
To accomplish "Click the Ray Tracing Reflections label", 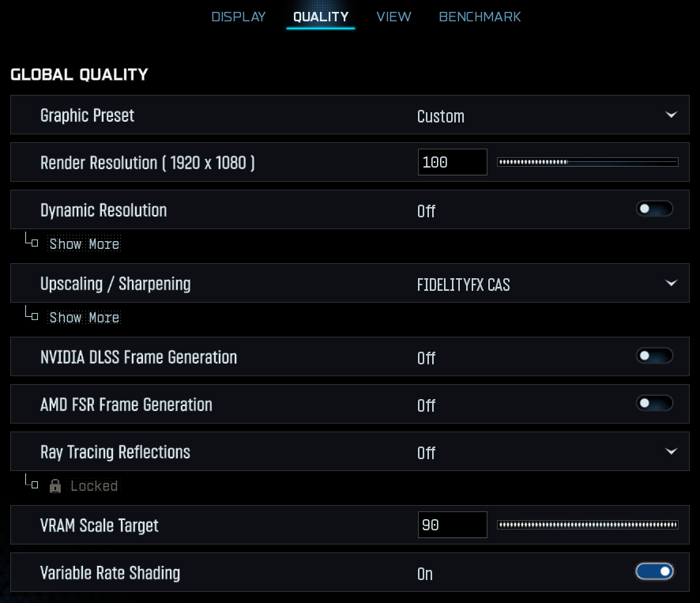I will click(115, 453).
